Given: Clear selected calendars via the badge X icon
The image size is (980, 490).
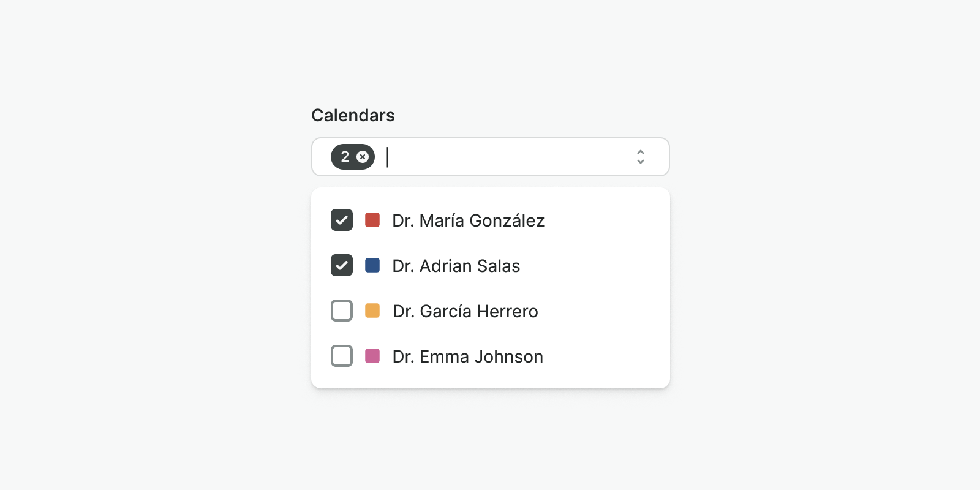Looking at the screenshot, I should pyautogui.click(x=363, y=157).
